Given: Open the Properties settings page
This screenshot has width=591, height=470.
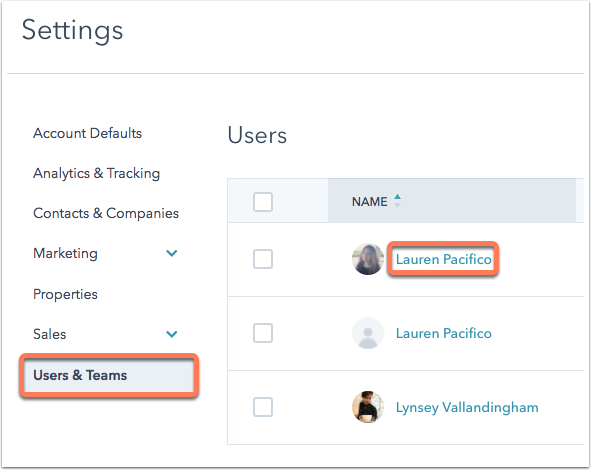Looking at the screenshot, I should [x=65, y=294].
